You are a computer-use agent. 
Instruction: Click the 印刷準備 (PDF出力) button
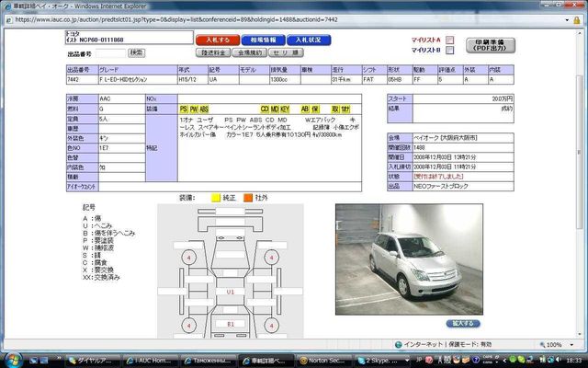point(491,45)
